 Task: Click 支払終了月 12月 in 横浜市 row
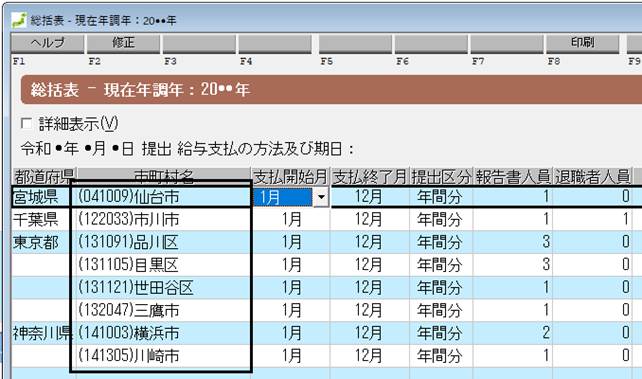click(370, 333)
